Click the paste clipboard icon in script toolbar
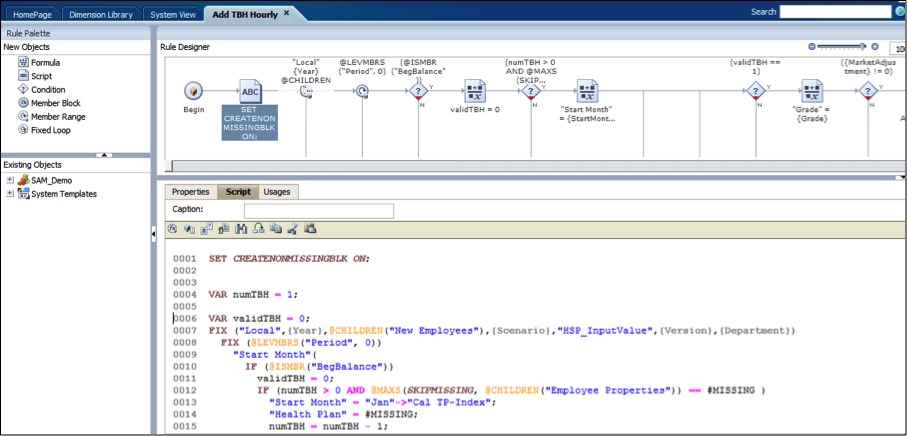 tap(311, 229)
